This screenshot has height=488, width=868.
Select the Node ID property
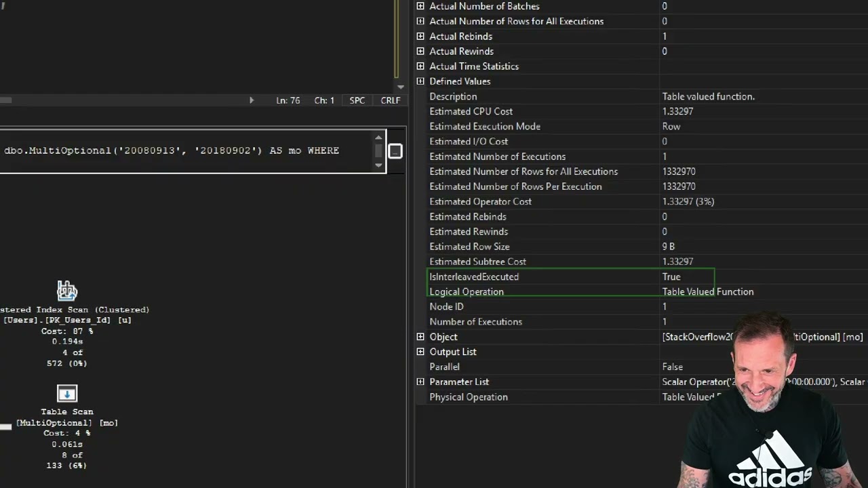point(446,306)
